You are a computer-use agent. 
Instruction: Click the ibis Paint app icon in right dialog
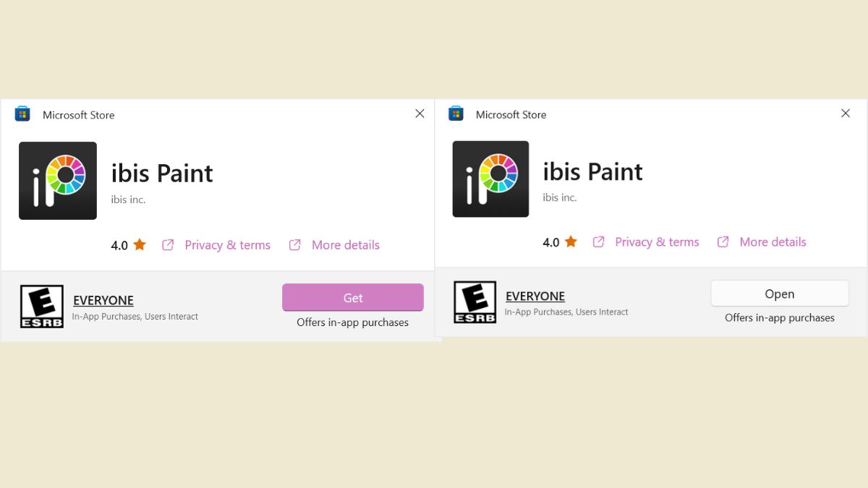pyautogui.click(x=490, y=179)
